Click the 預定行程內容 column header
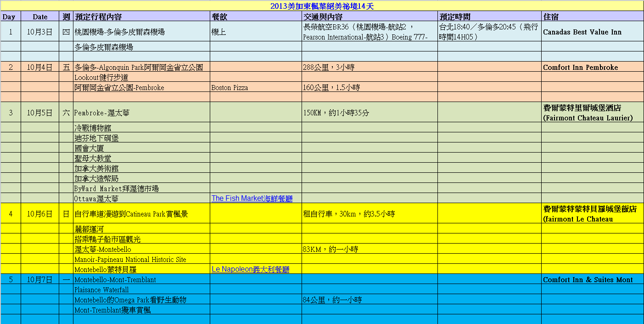 tap(98, 17)
